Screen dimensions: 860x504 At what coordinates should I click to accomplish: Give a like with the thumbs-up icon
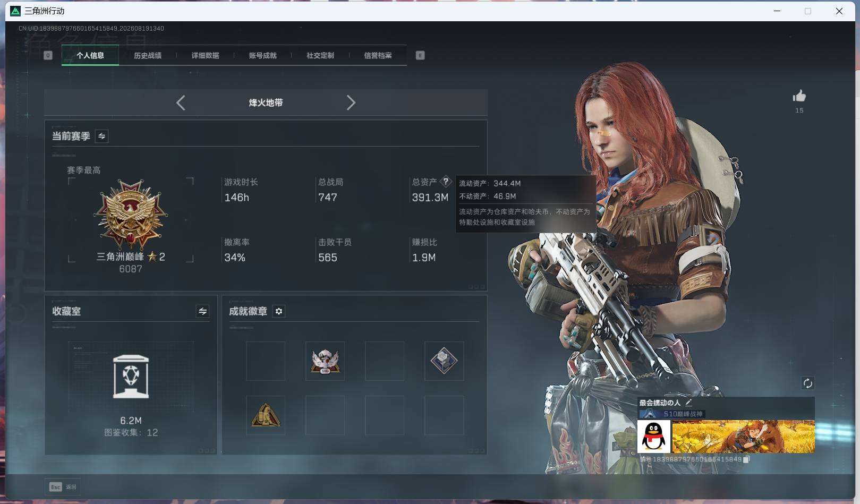(799, 96)
